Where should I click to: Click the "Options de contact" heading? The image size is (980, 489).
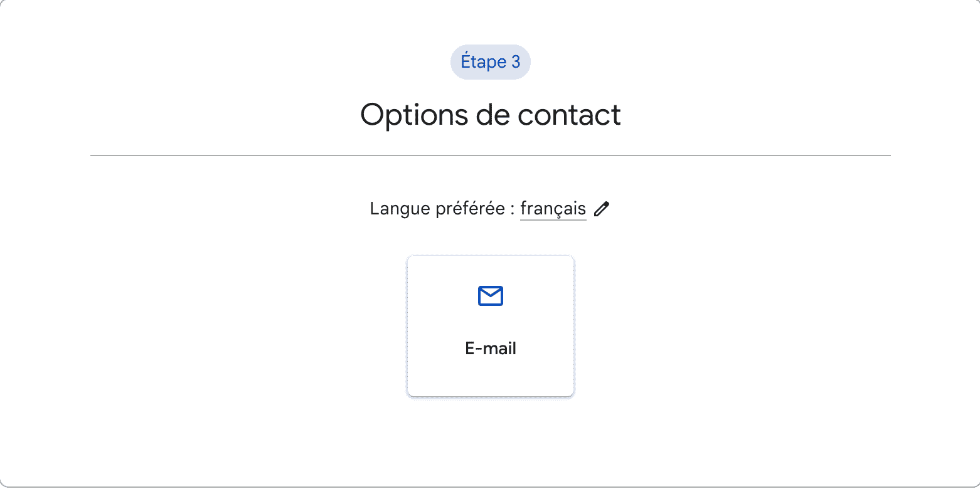tap(491, 115)
